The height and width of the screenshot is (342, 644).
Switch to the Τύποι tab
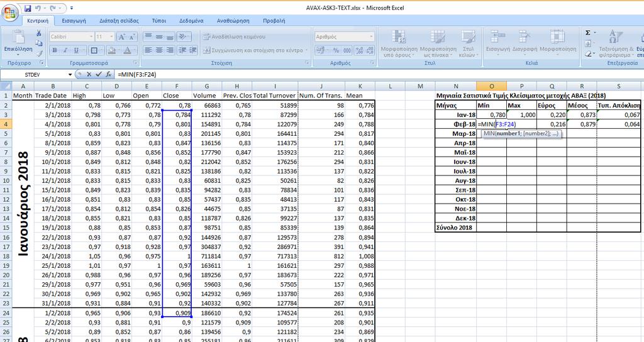click(x=159, y=21)
